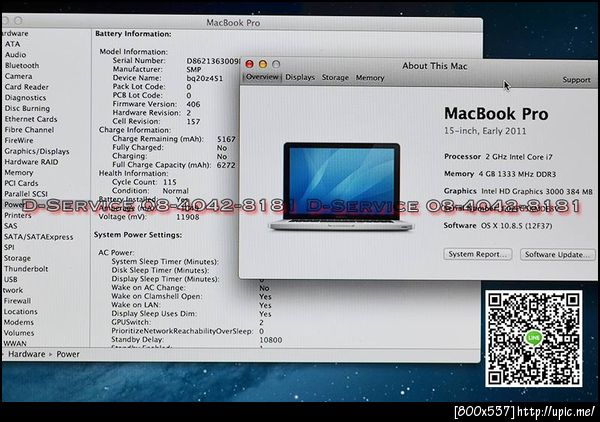Select Memory in System Report sidebar
The height and width of the screenshot is (422, 600).
coord(19,173)
